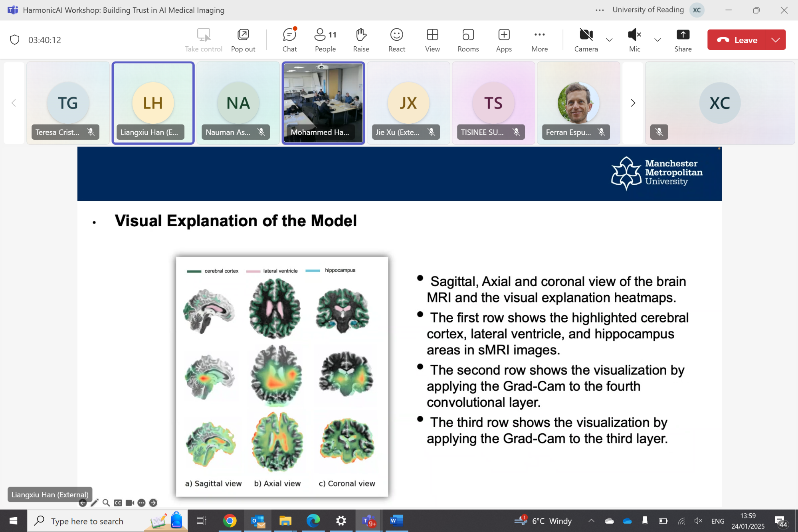The width and height of the screenshot is (798, 532).
Task: Select Ferran Espu participant tile
Action: tap(578, 103)
